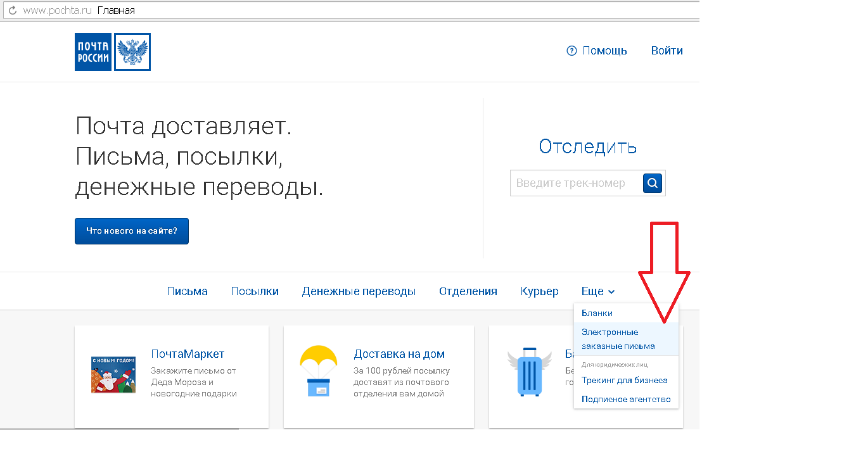The width and height of the screenshot is (868, 461).
Task: Click the Помощь link
Action: (604, 51)
